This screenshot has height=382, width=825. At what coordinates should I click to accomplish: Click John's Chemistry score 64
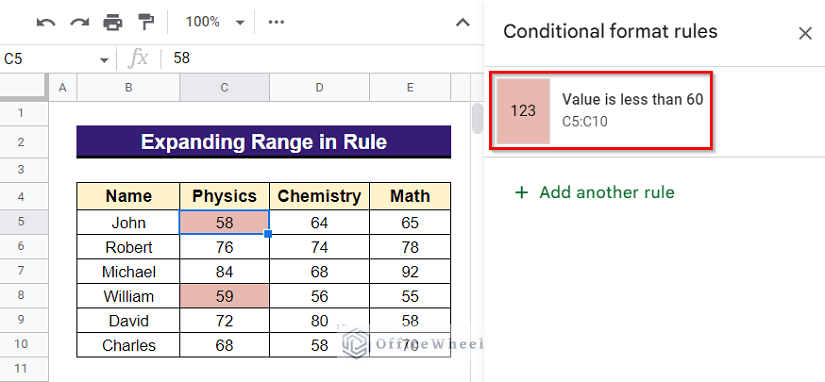point(319,223)
